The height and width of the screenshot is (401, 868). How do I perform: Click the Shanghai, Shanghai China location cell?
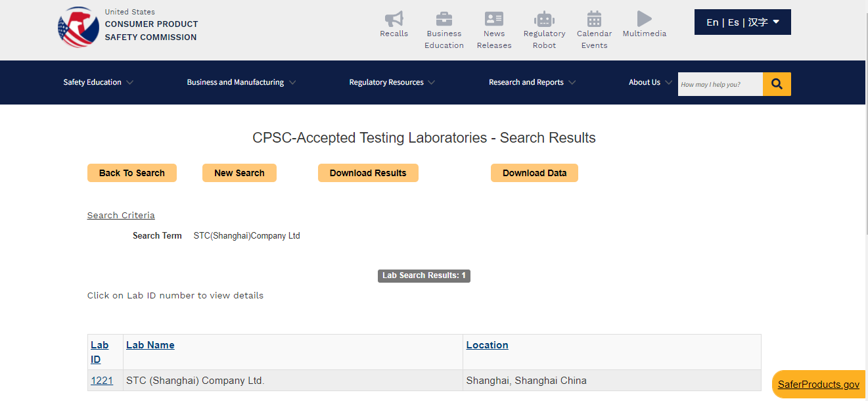point(612,380)
